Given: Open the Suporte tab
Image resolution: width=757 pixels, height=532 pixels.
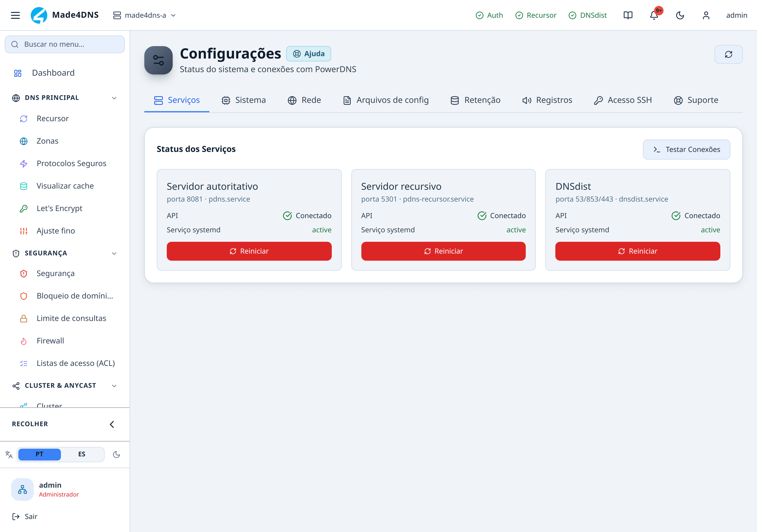Looking at the screenshot, I should click(x=696, y=100).
